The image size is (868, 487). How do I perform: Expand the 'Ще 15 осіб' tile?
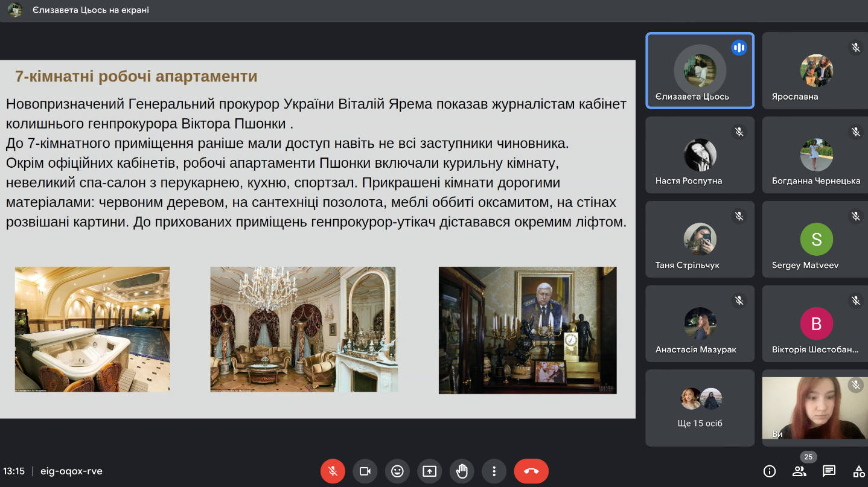[x=700, y=408]
